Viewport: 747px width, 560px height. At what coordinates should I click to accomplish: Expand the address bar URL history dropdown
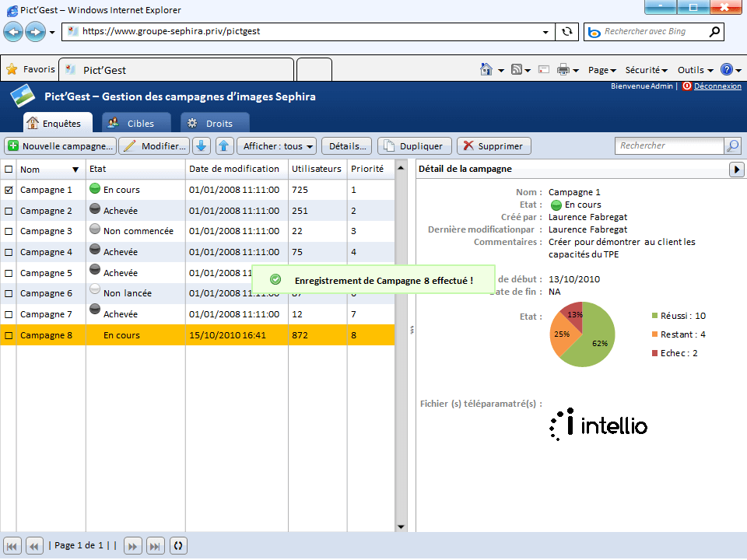(x=545, y=32)
